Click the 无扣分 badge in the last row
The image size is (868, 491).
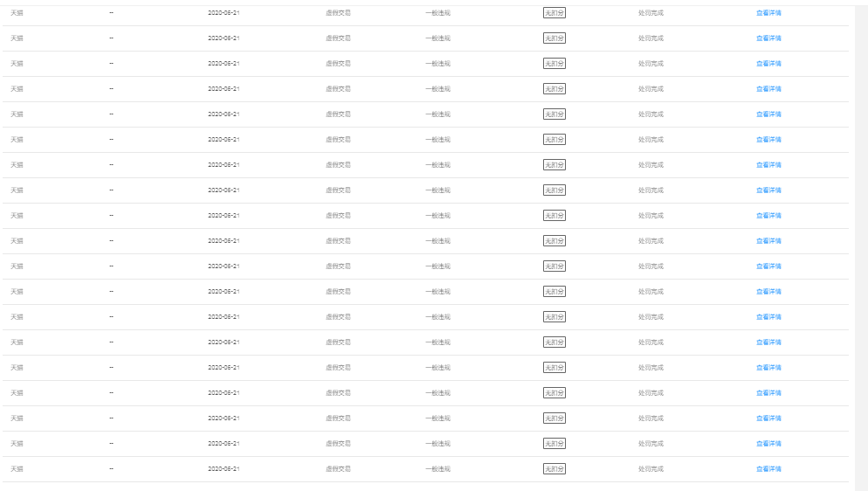(x=555, y=469)
